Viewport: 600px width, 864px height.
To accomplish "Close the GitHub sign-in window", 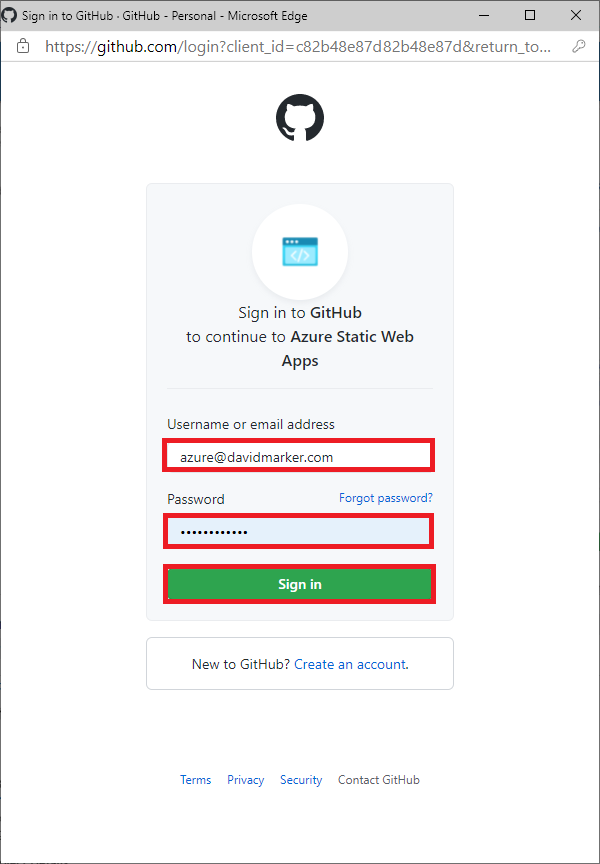I will tap(576, 15).
